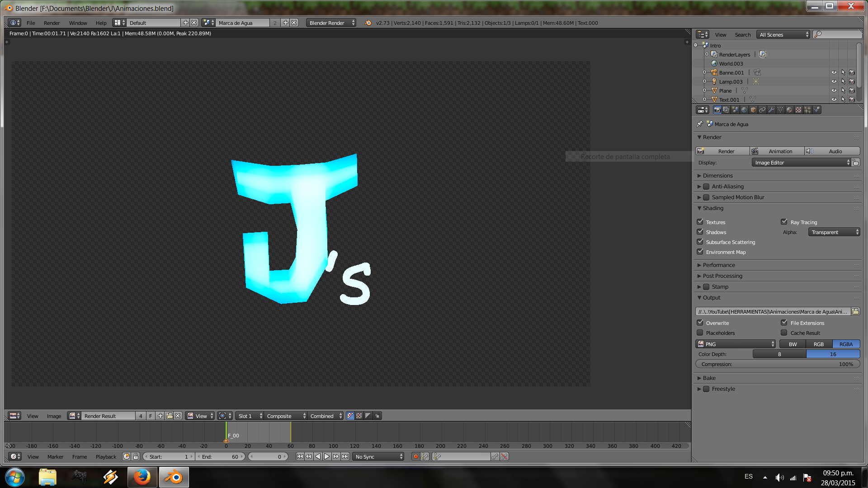Viewport: 868px width, 488px height.
Task: Open the Object constraints chain tab
Action: [762, 110]
